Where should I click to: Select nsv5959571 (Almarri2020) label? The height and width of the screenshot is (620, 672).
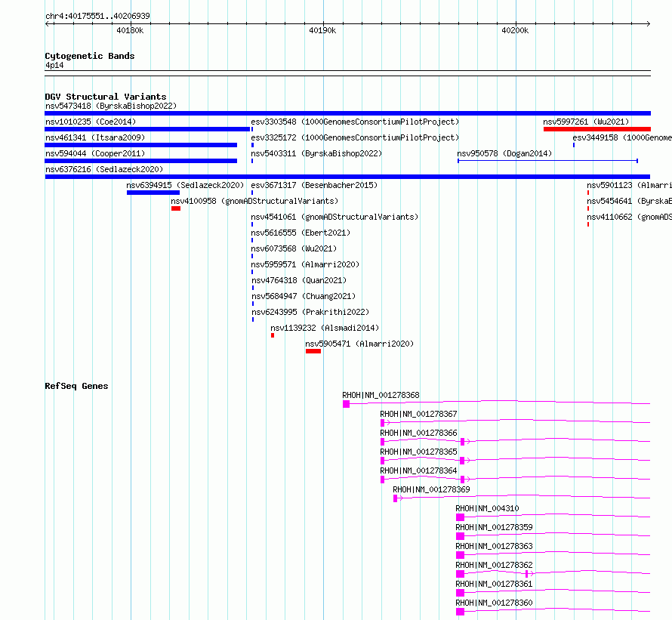[x=305, y=264]
